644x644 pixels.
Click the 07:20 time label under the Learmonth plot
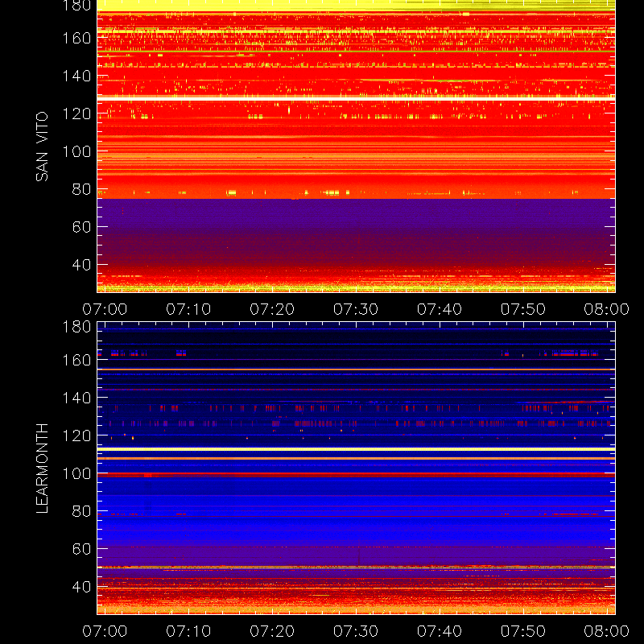[x=272, y=631]
